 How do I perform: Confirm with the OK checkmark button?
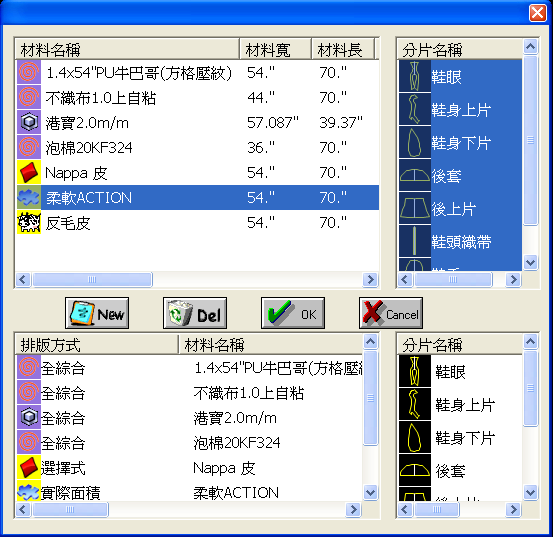click(x=293, y=313)
